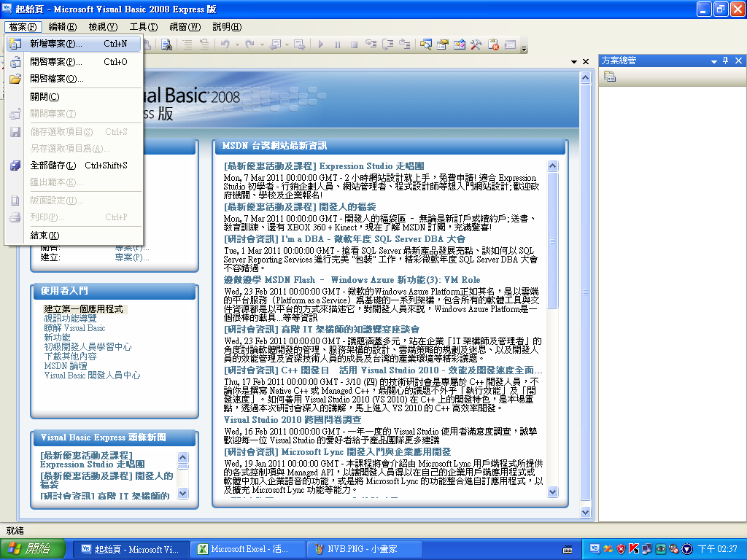Switch to NVB.PNG 小畫家 taskbar button
This screenshot has width=747, height=560.
point(365,549)
